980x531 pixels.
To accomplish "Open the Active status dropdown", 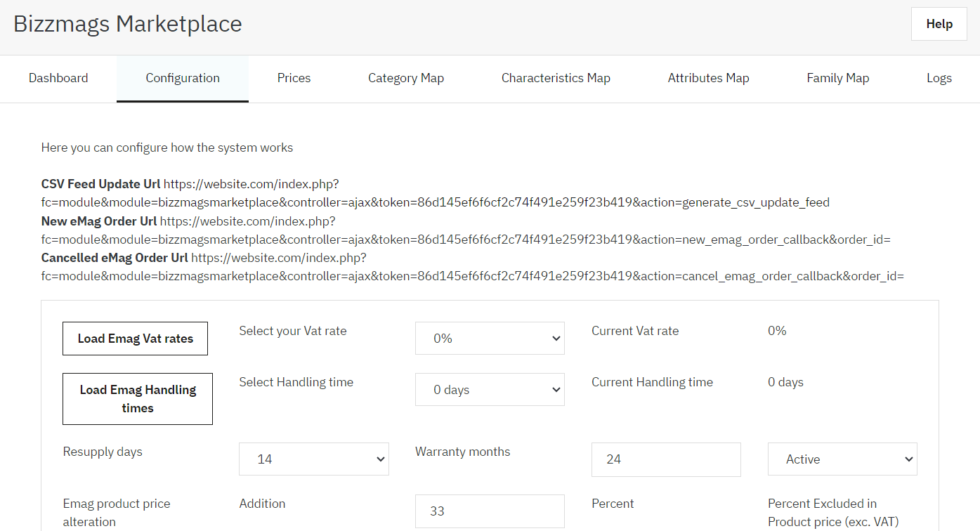I will coord(842,459).
